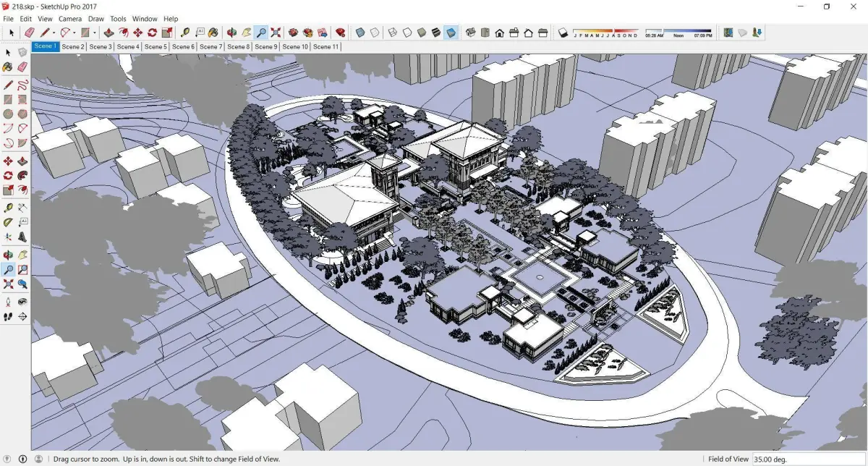Open the Help menu
The width and height of the screenshot is (868, 466).
[171, 18]
